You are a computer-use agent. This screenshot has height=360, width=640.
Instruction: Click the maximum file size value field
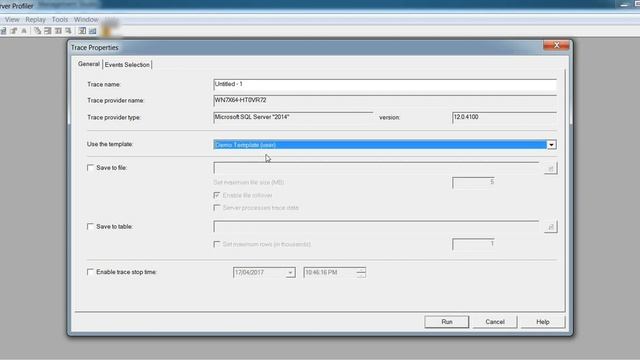pos(473,182)
